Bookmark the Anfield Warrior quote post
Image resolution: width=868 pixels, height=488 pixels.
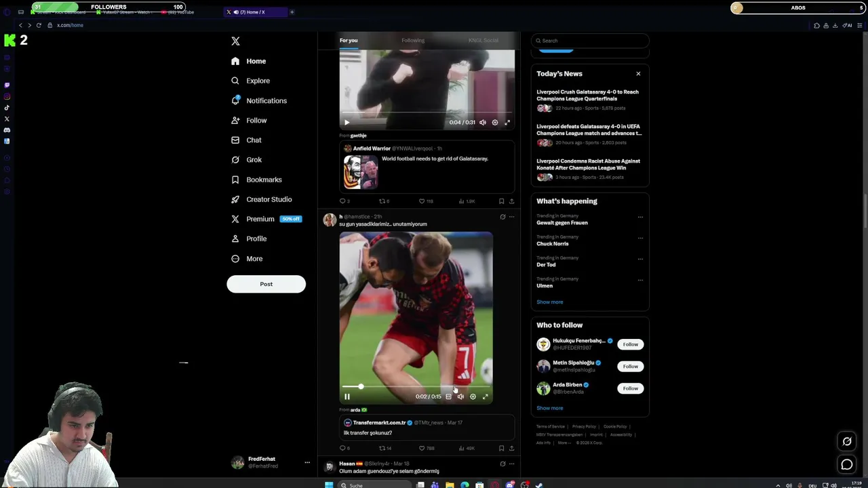(x=501, y=201)
